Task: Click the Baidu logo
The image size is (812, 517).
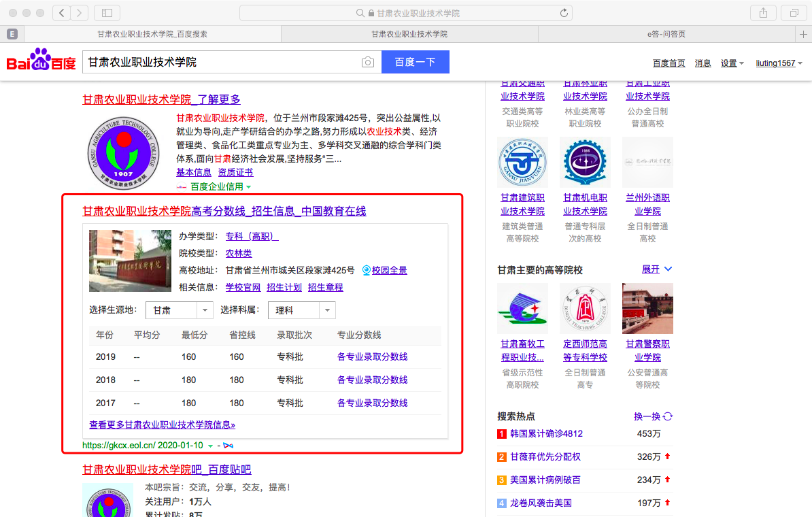Action: 41,61
